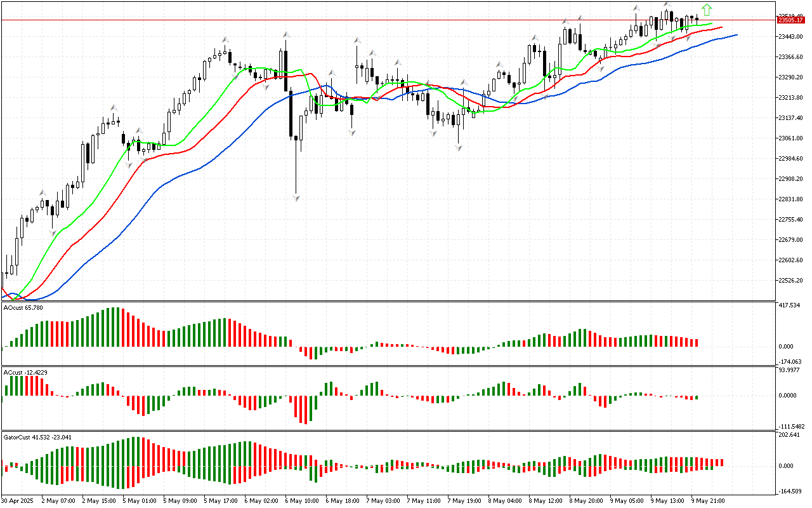Select the AOcust 65.780 indicator label
Screen dimensions: 812x508
pos(23,308)
